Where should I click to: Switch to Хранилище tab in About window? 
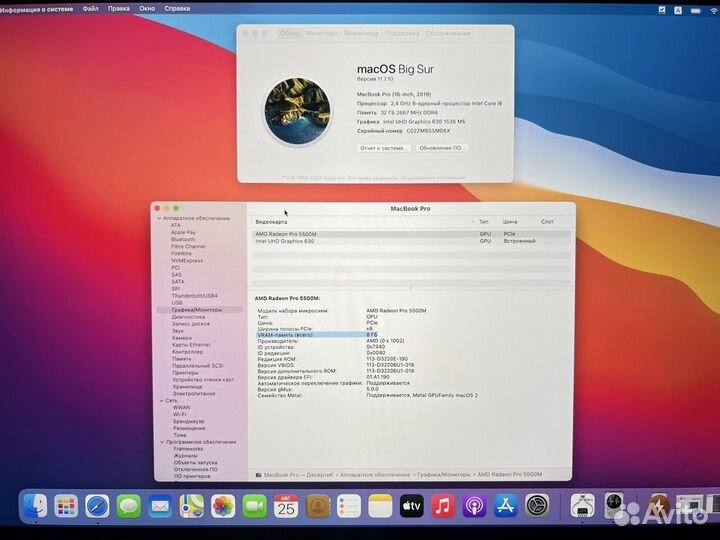pos(361,34)
